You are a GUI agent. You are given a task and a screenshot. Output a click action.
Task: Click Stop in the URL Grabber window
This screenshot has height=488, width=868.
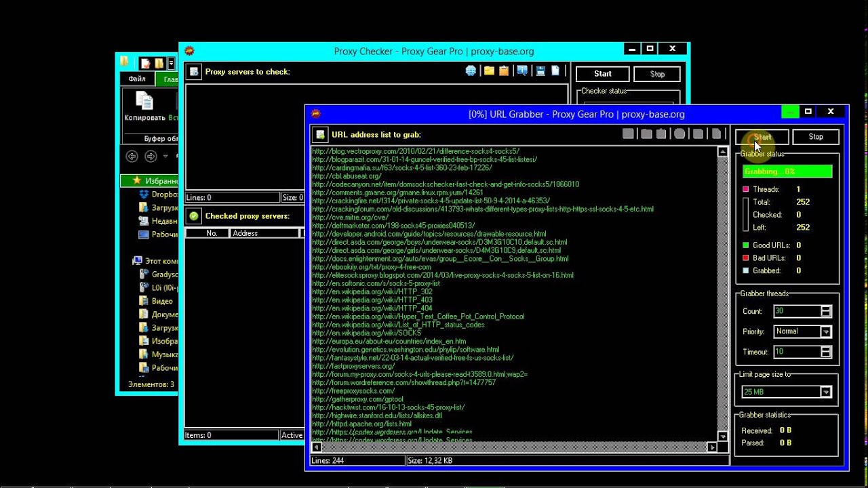(816, 137)
